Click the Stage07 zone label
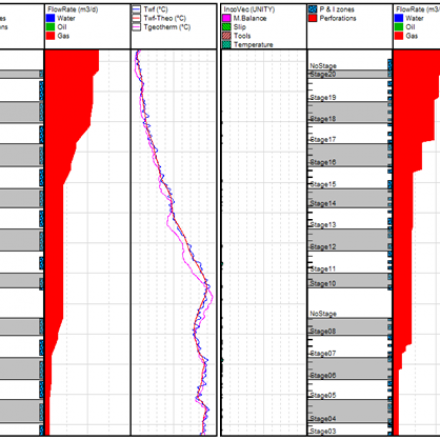440x440 pixels. click(x=323, y=353)
